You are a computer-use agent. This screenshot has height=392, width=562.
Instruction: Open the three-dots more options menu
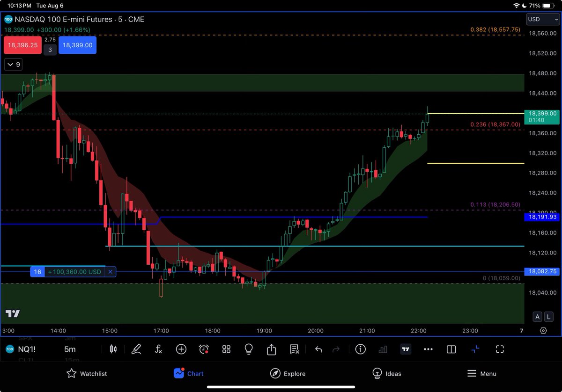[428, 349]
